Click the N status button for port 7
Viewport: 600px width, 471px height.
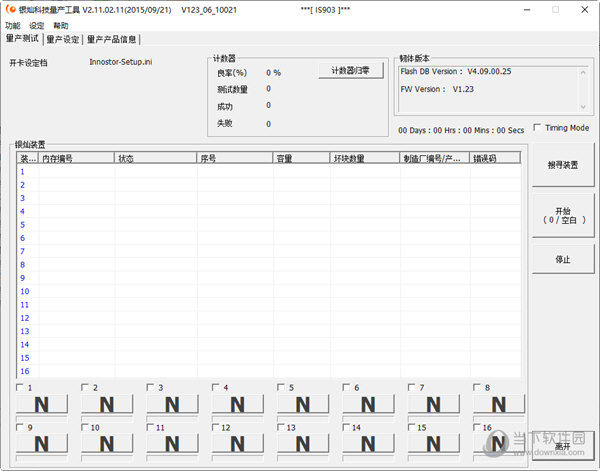click(434, 404)
